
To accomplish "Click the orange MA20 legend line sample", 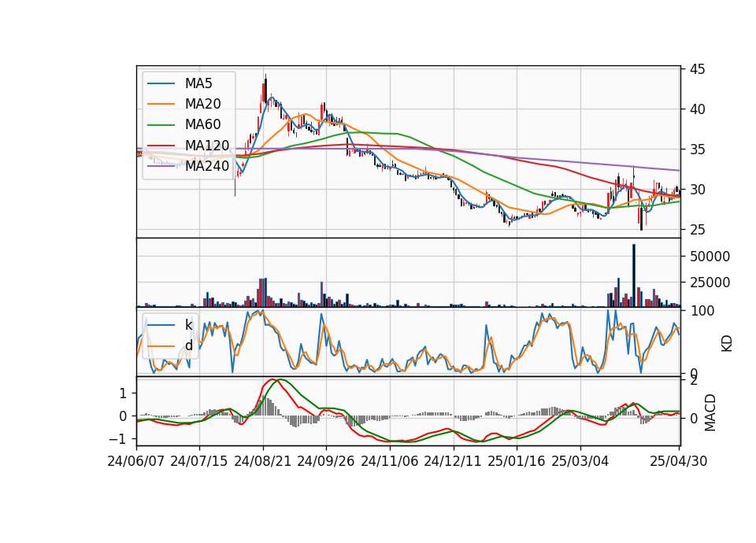I will (161, 104).
